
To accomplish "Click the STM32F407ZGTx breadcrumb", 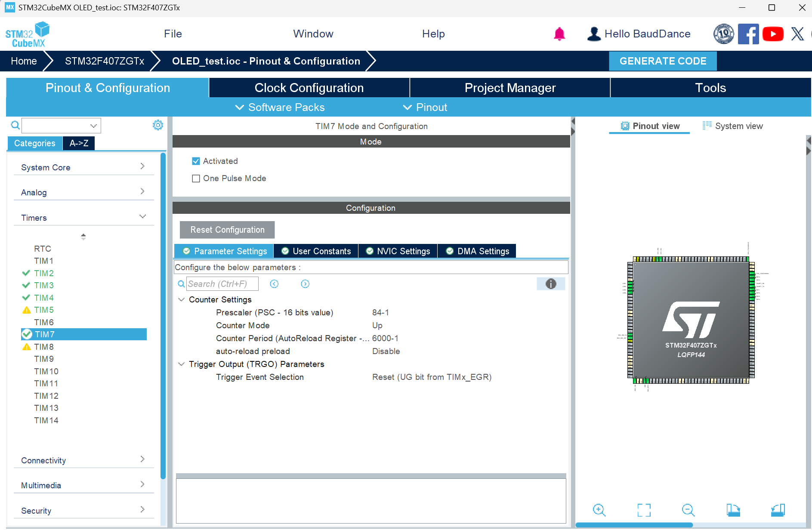I will (105, 61).
